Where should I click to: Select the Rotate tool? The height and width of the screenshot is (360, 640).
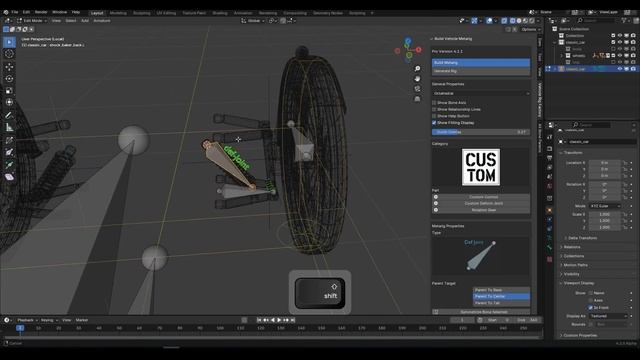click(9, 78)
